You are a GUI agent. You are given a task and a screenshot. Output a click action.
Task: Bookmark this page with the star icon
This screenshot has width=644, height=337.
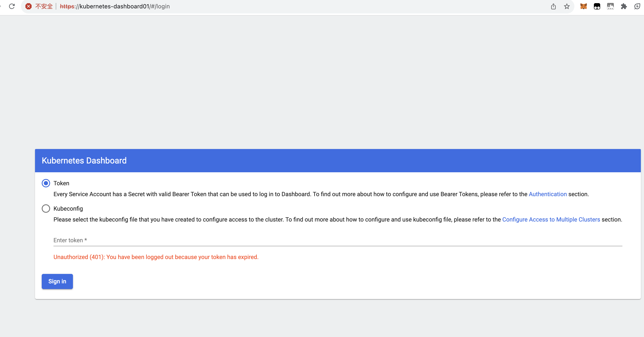click(x=567, y=6)
